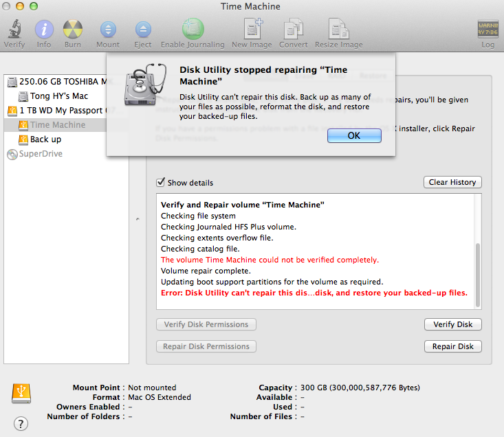Click the Convert toolbar icon

click(294, 29)
